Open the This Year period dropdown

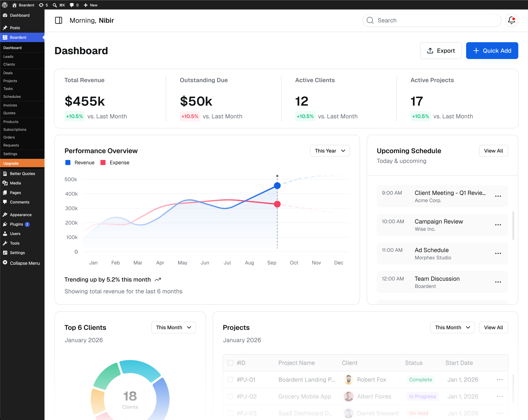[x=330, y=151]
